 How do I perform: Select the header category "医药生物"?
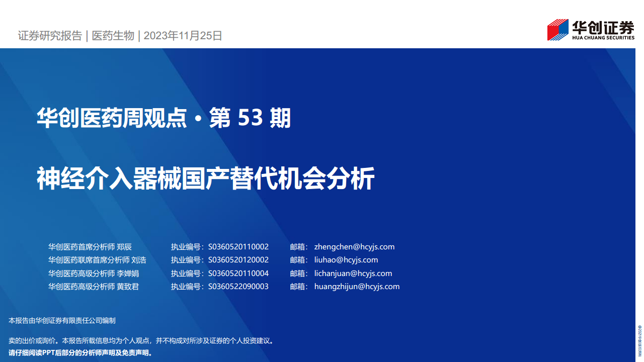coord(113,36)
